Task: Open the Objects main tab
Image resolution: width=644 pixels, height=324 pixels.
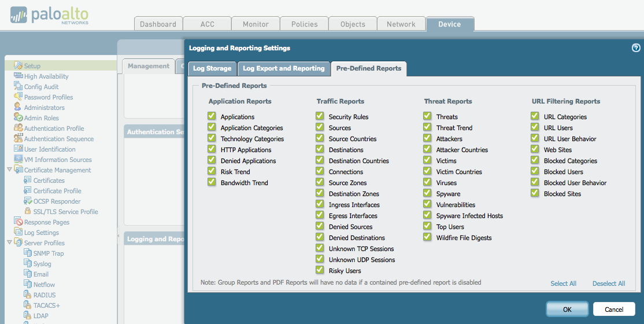Action: point(353,24)
